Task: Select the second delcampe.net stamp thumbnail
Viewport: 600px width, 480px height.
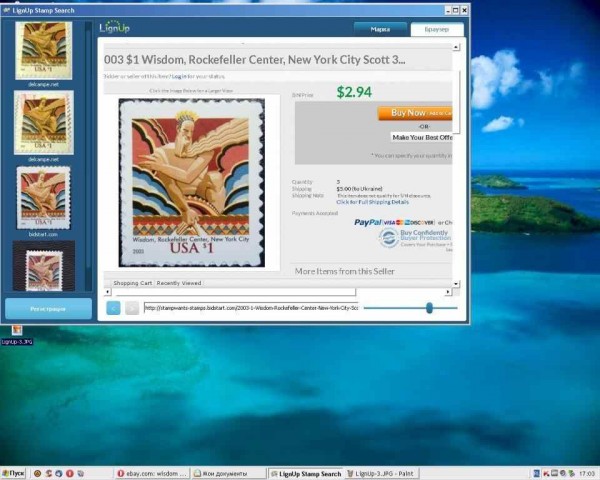Action: tap(44, 122)
